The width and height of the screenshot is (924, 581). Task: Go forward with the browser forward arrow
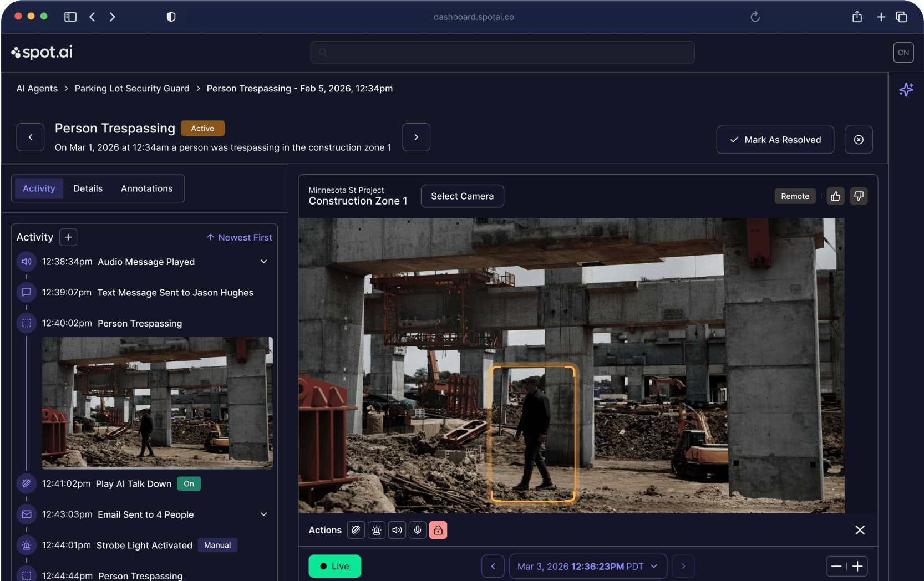coord(113,17)
